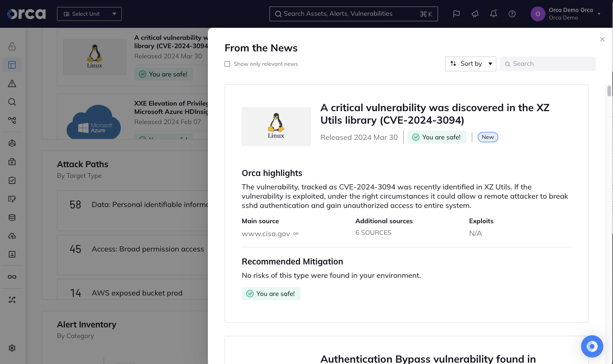Image resolution: width=613 pixels, height=364 pixels.
Task: Open the alerts triangle icon in sidebar
Action: tap(12, 83)
